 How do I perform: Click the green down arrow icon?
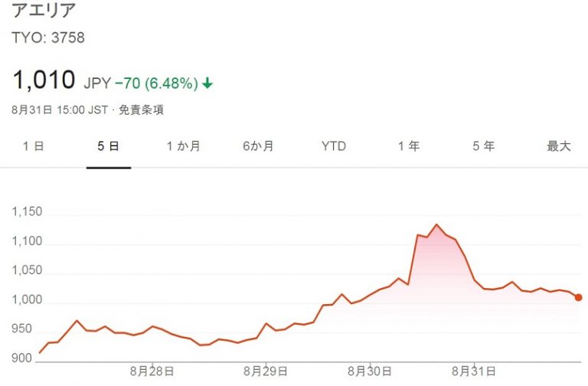point(207,82)
